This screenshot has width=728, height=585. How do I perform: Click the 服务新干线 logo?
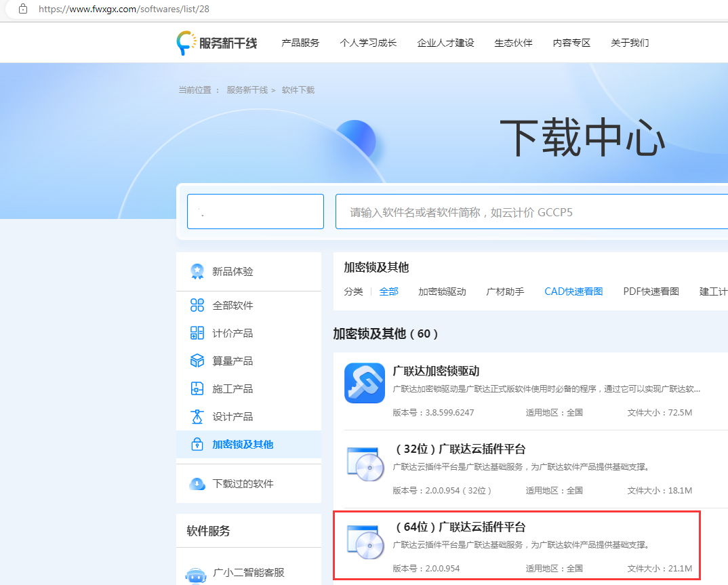click(x=217, y=43)
